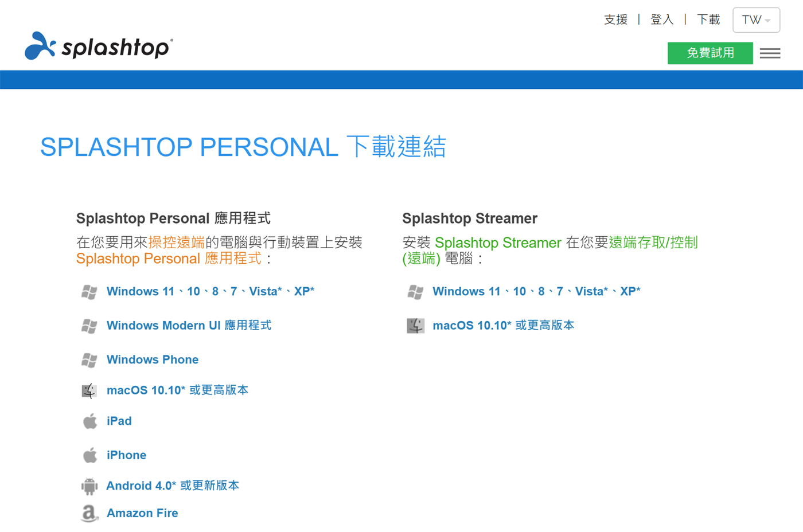Go to 登入 in top navigation
Image resolution: width=803 pixels, height=532 pixels.
tap(662, 20)
